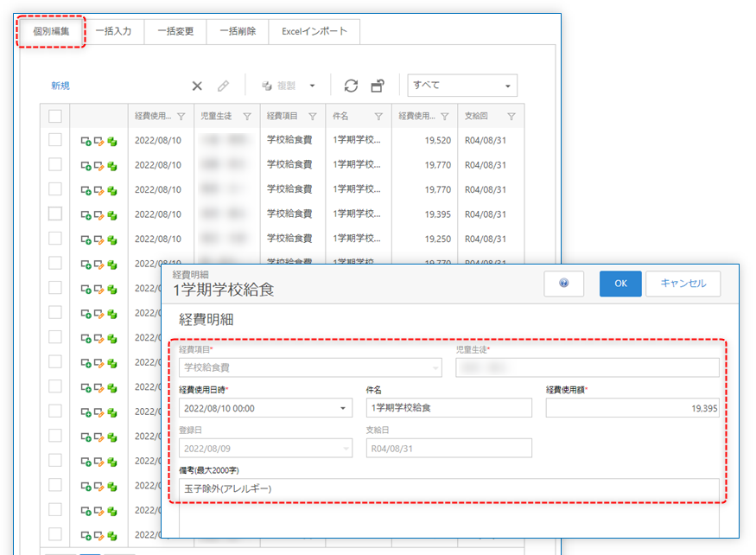Open the すべて filter combo box
Image resolution: width=756 pixels, height=555 pixels.
click(462, 86)
